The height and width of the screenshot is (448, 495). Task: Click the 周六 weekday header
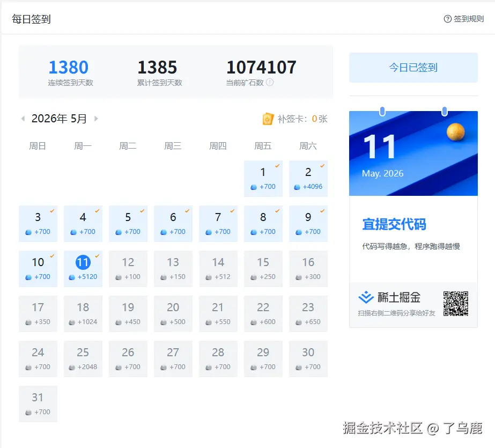[308, 146]
